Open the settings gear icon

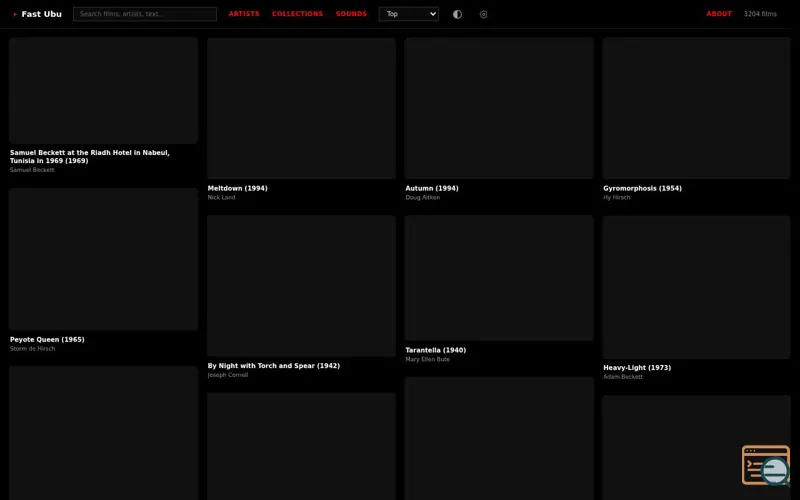(x=483, y=14)
